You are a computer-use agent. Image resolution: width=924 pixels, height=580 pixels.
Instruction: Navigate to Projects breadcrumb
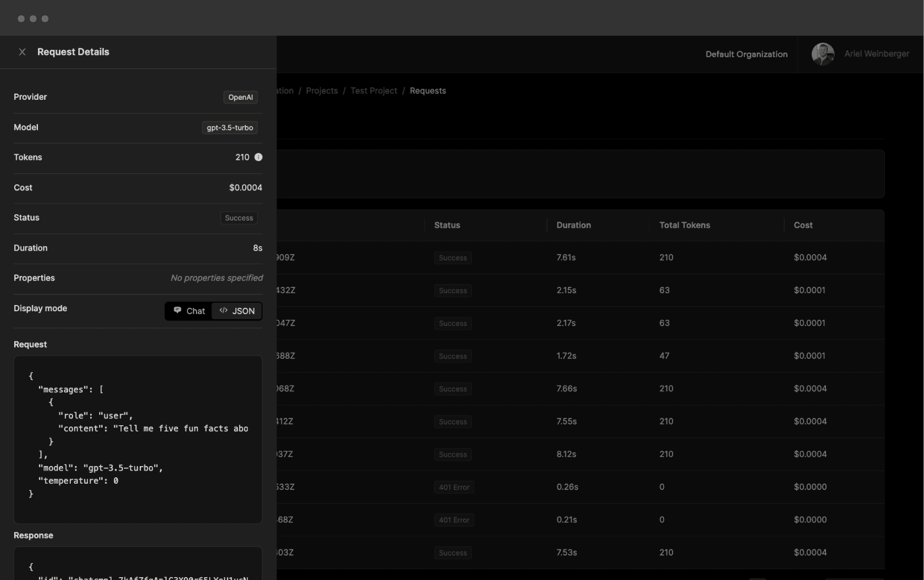322,91
